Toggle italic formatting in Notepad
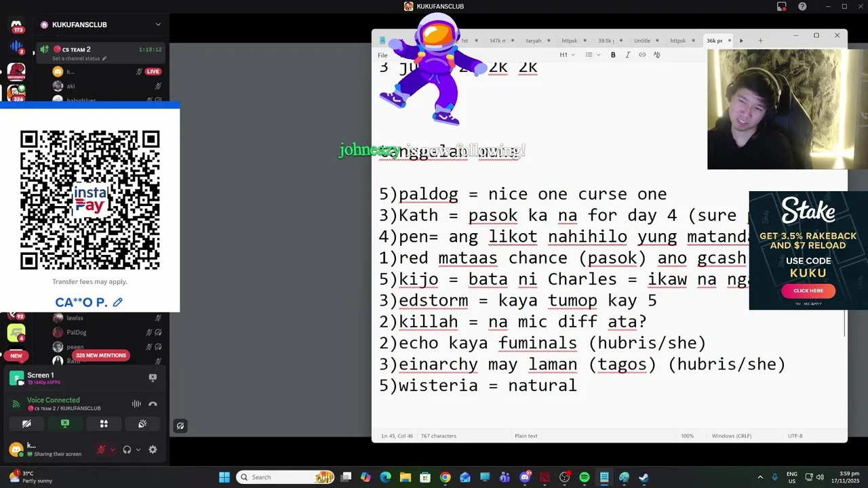868x488 pixels. tap(628, 55)
